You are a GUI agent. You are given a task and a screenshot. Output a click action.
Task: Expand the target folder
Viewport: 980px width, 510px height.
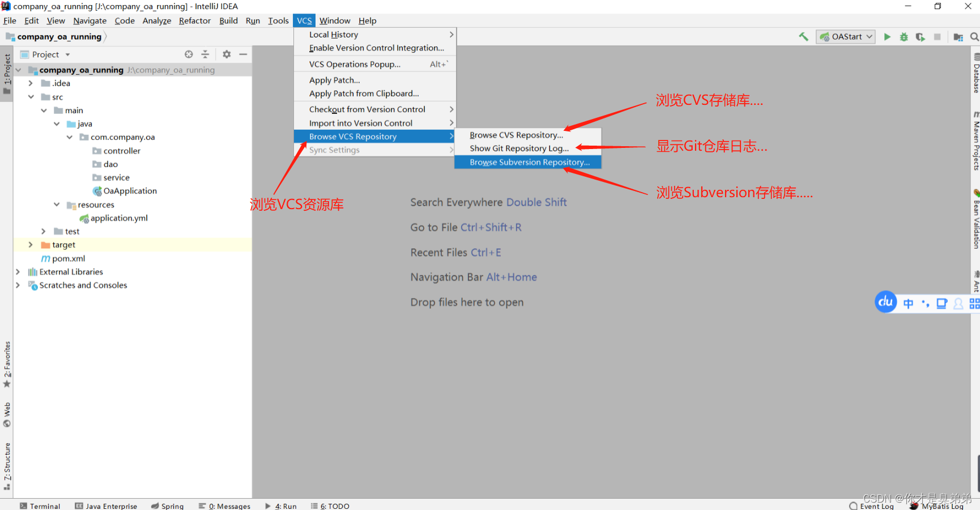pos(31,245)
